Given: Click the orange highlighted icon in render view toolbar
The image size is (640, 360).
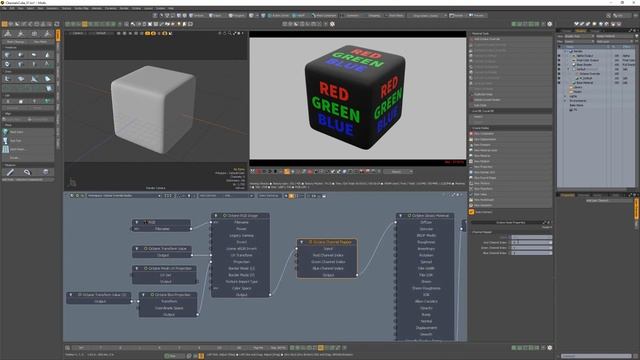Looking at the screenshot, I should tap(287, 171).
